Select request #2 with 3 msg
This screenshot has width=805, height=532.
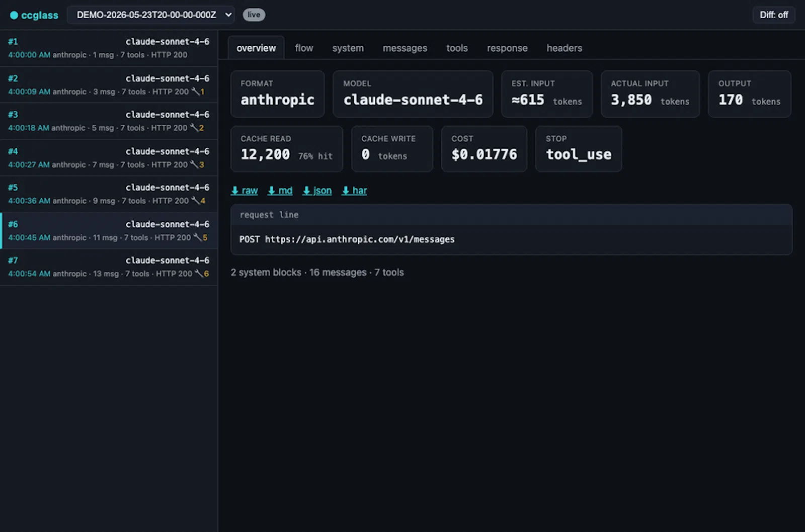point(109,85)
